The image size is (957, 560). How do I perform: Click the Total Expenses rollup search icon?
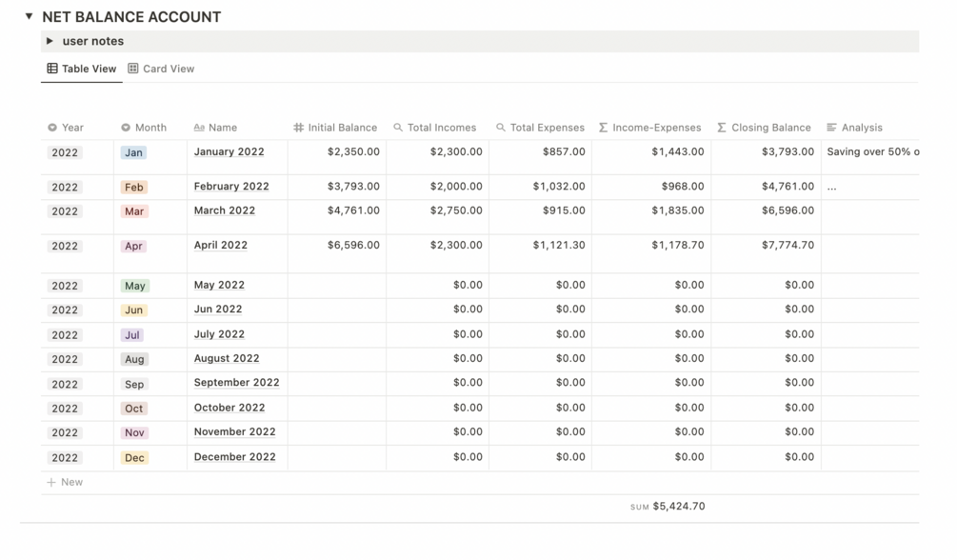501,128
